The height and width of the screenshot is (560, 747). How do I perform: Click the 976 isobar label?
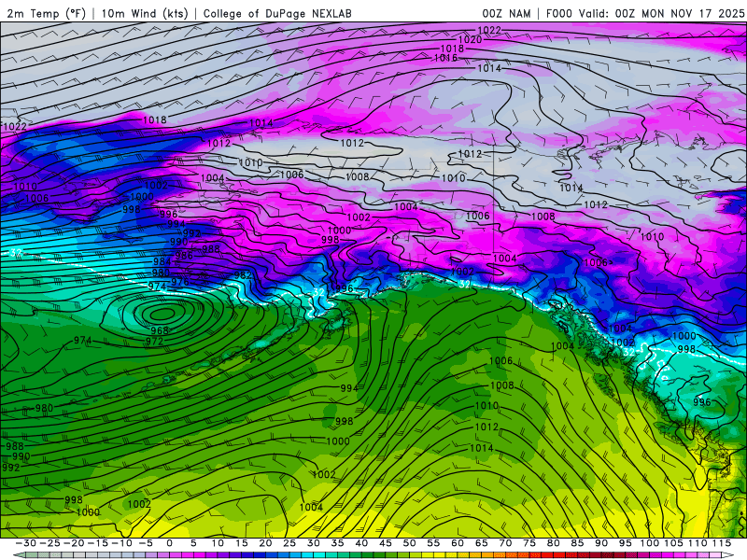pos(180,282)
